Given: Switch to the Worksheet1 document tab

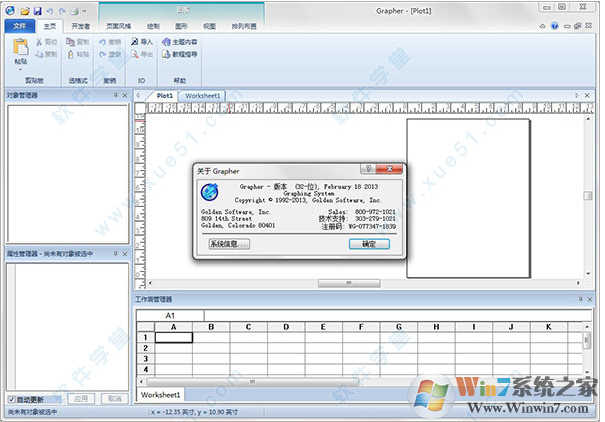Looking at the screenshot, I should (x=204, y=95).
